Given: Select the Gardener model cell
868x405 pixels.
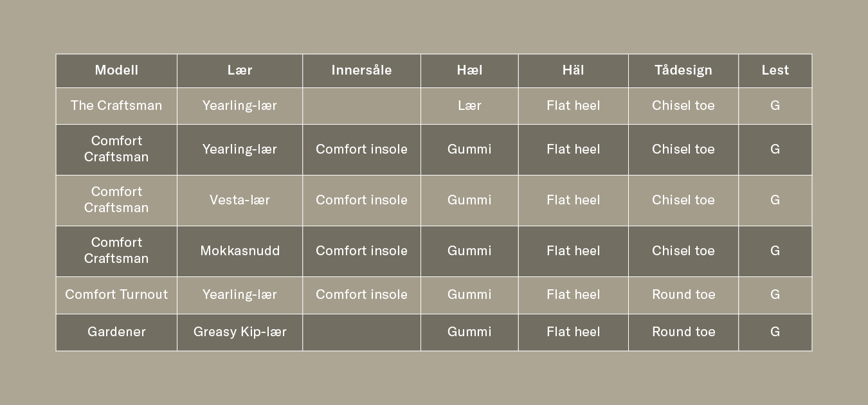Looking at the screenshot, I should [116, 332].
